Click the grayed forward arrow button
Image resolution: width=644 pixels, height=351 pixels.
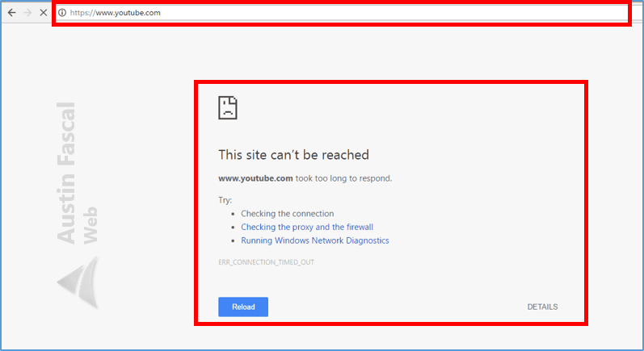(27, 13)
